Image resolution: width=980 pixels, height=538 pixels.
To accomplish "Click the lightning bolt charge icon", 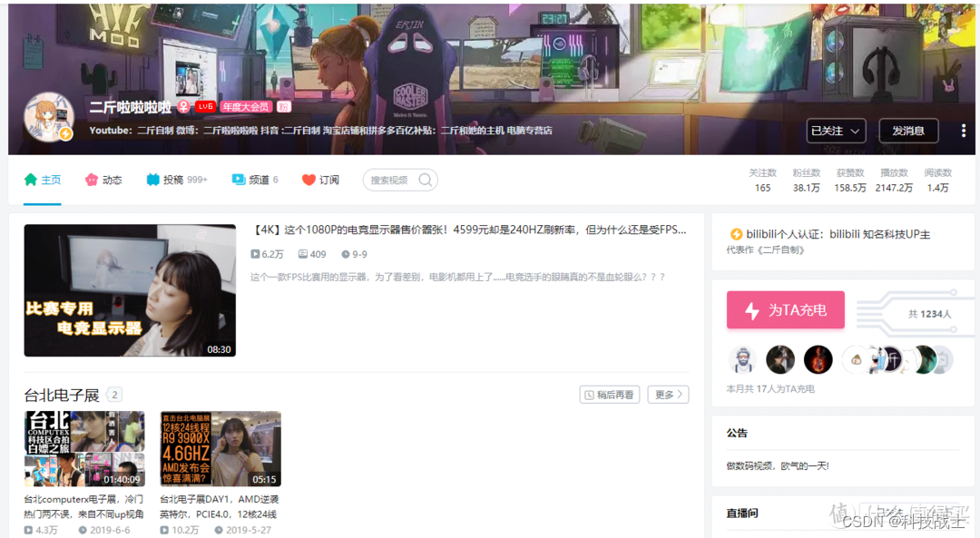I will 752,310.
